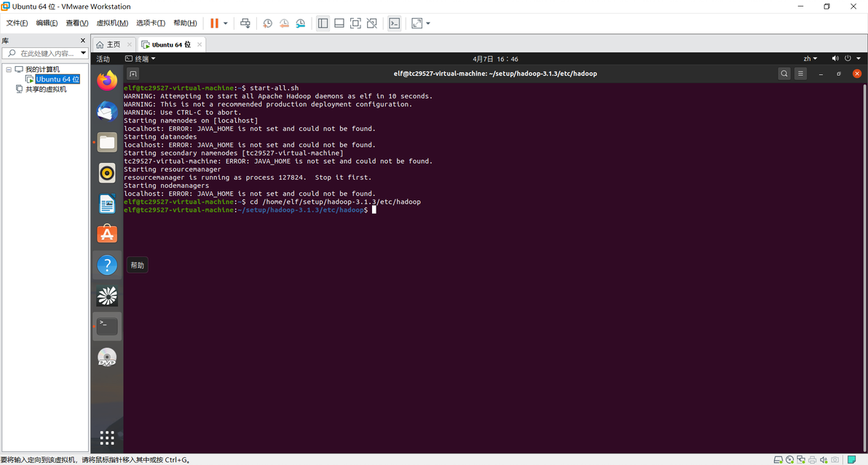Open the pinwheel app dock icon
This screenshot has width=868, height=465.
click(107, 296)
